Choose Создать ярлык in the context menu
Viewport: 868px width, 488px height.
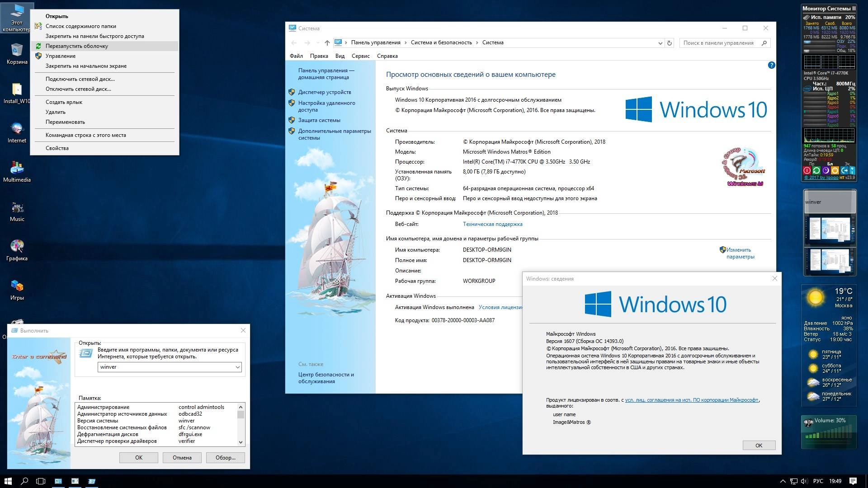point(104,102)
